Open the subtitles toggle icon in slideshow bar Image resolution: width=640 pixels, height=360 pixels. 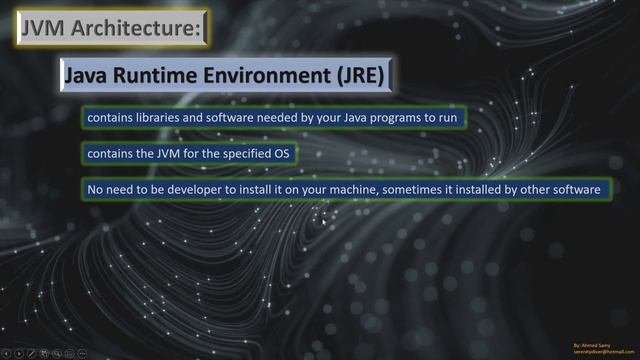69,353
